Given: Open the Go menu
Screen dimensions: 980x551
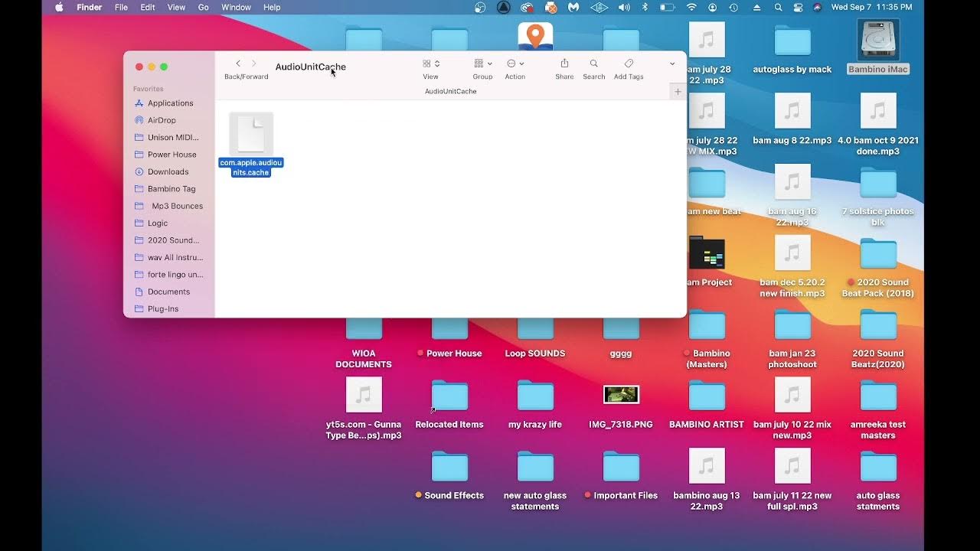Looking at the screenshot, I should [204, 7].
